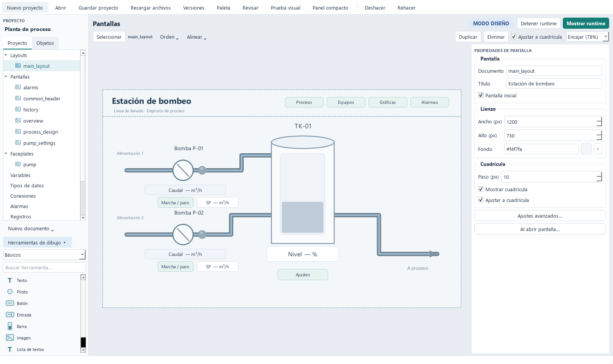This screenshot has height=364, width=613.
Task: Click the Duplicar button
Action: click(x=468, y=37)
